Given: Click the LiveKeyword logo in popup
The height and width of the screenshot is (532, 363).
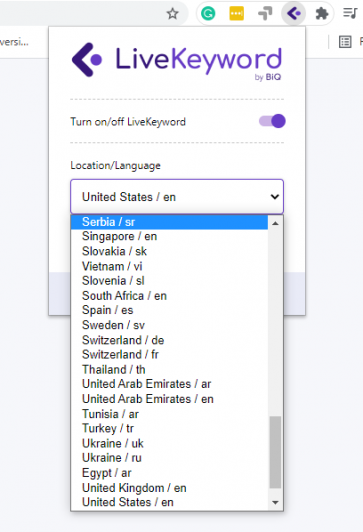Looking at the screenshot, I should coord(176,61).
